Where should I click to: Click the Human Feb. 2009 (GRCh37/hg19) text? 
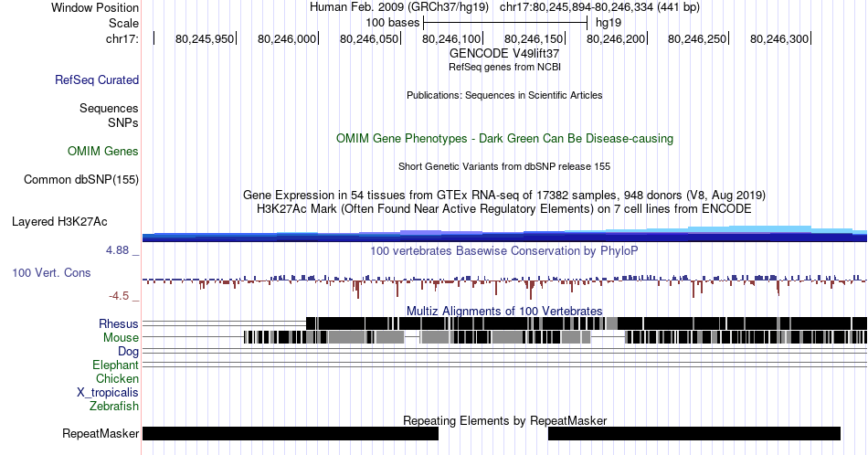click(399, 7)
